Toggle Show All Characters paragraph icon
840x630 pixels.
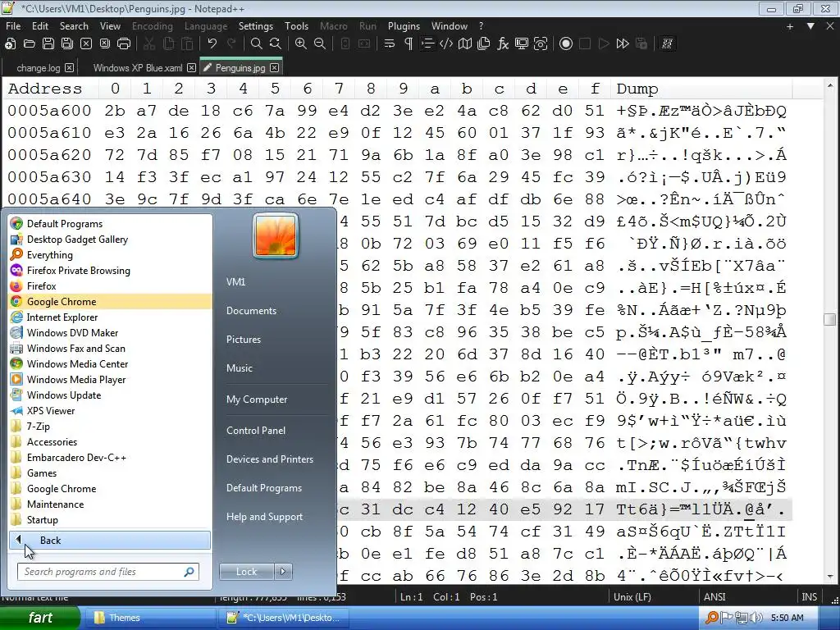[409, 44]
